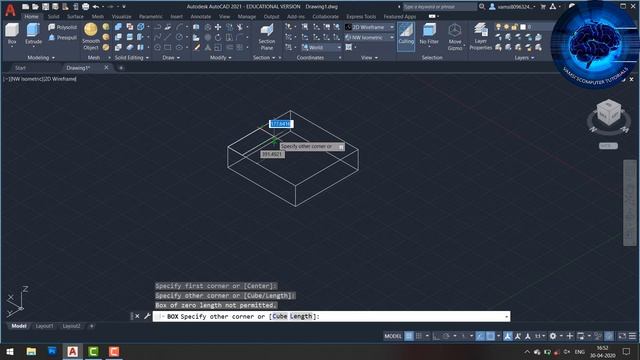Viewport: 640px width, 360px height.
Task: Save the drawing via quick access toolbar
Action: click(x=45, y=7)
